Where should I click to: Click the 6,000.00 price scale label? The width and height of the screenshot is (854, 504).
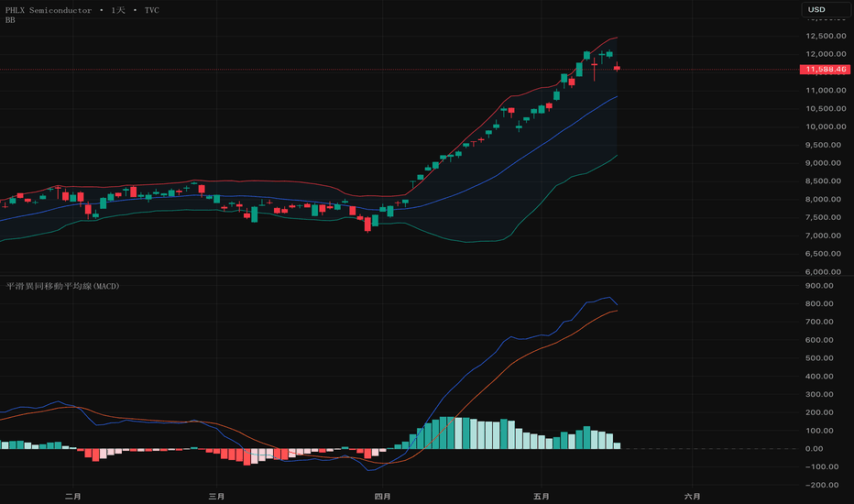(x=827, y=271)
